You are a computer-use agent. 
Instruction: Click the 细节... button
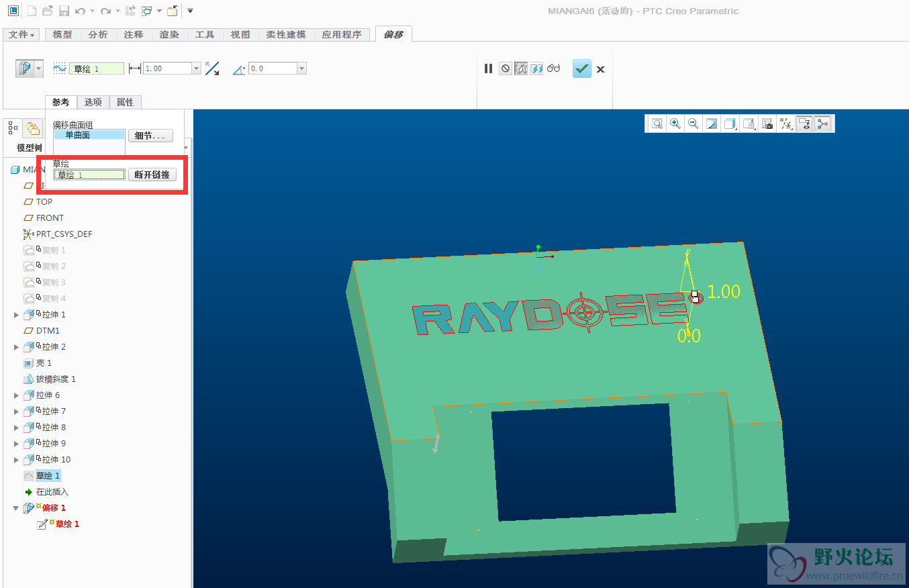(x=150, y=136)
